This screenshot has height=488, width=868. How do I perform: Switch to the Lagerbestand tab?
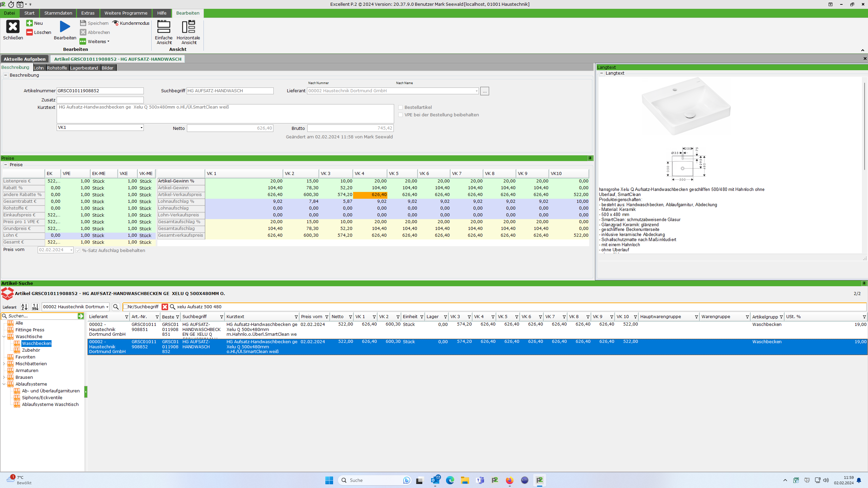pos(84,68)
